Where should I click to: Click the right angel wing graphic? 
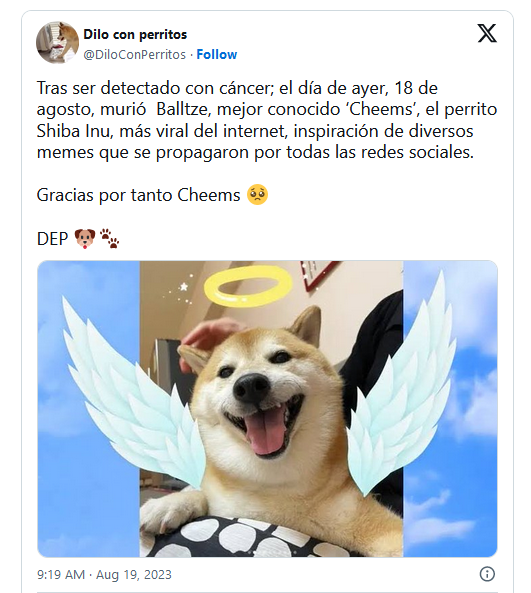click(x=402, y=382)
